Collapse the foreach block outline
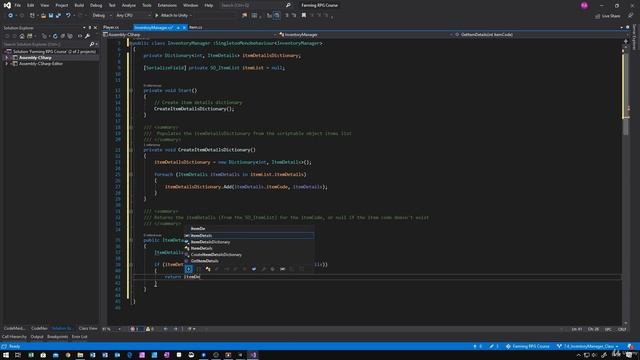 (131, 174)
